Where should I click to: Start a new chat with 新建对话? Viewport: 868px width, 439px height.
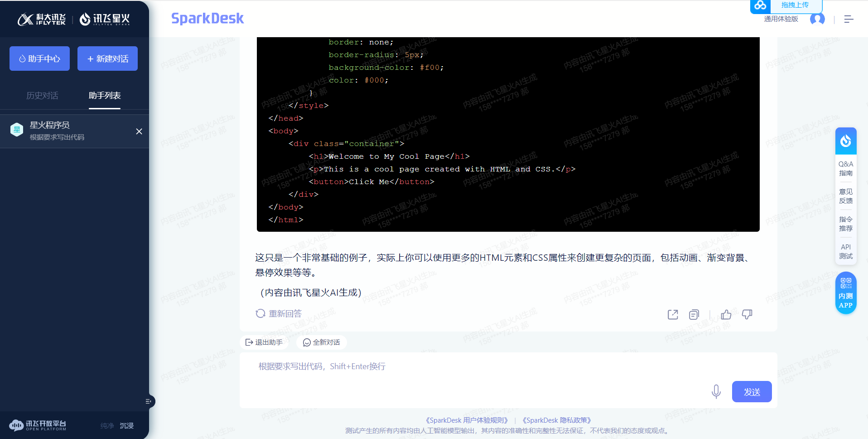tap(107, 59)
